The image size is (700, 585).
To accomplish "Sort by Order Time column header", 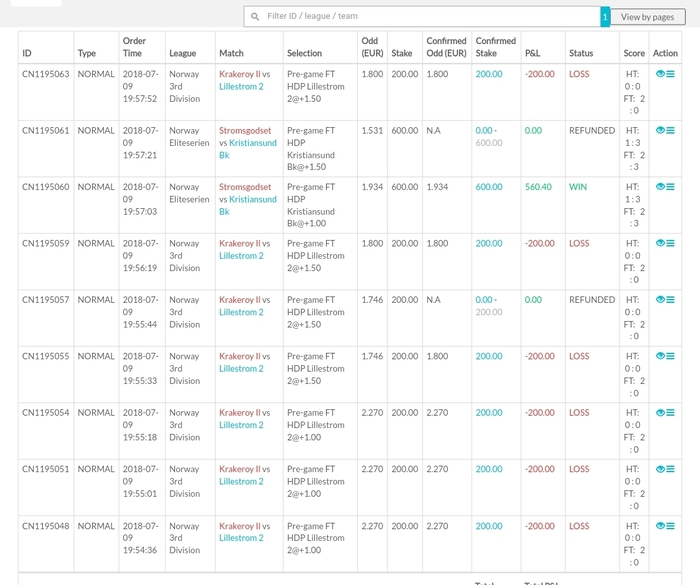I will click(134, 47).
